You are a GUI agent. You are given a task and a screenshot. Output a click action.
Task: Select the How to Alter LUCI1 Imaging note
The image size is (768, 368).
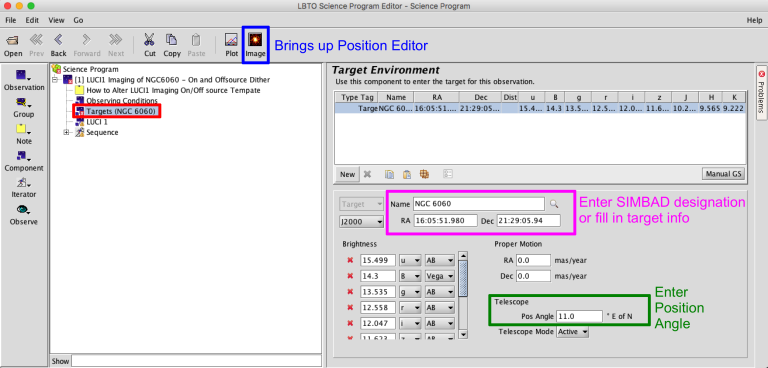pyautogui.click(x=173, y=90)
